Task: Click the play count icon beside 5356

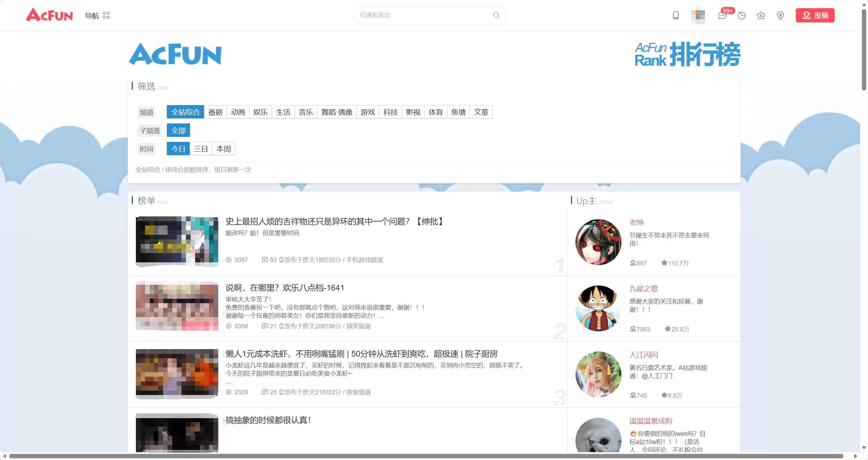Action: point(229,326)
